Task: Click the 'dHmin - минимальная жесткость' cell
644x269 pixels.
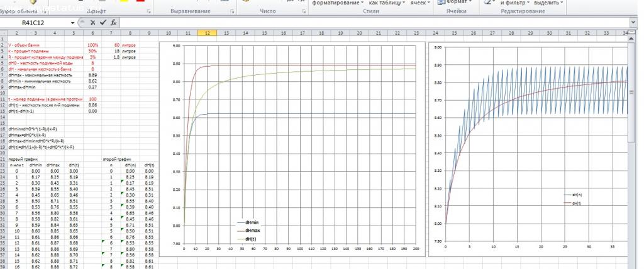Action: click(40, 81)
